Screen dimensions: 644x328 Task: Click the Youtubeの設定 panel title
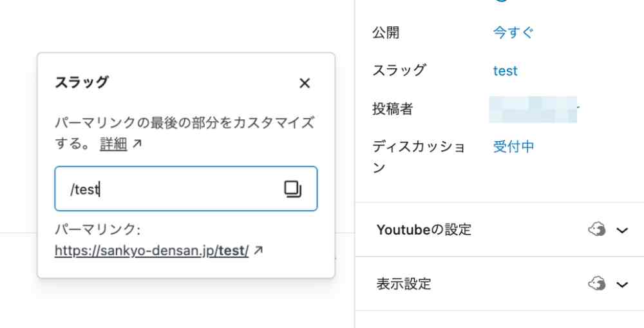tap(424, 229)
